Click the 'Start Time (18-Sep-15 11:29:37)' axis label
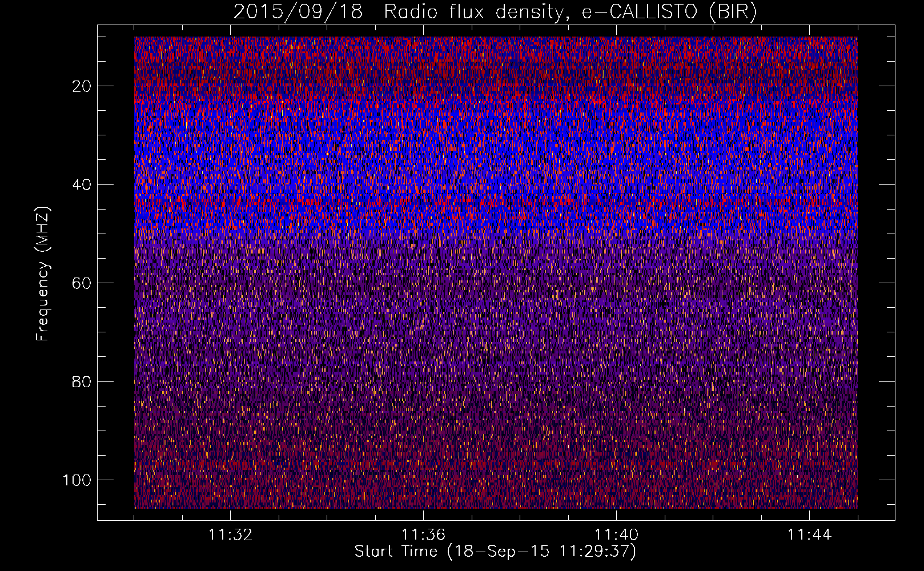The height and width of the screenshot is (571, 924). click(x=495, y=552)
